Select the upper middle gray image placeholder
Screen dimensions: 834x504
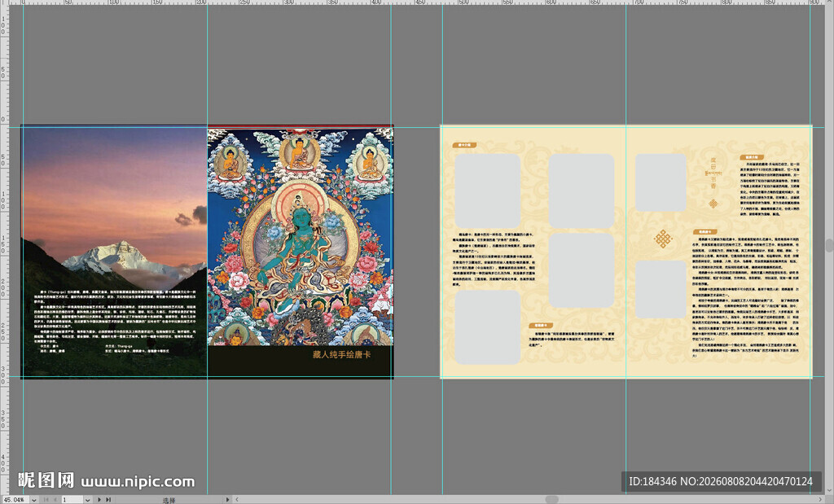point(582,191)
